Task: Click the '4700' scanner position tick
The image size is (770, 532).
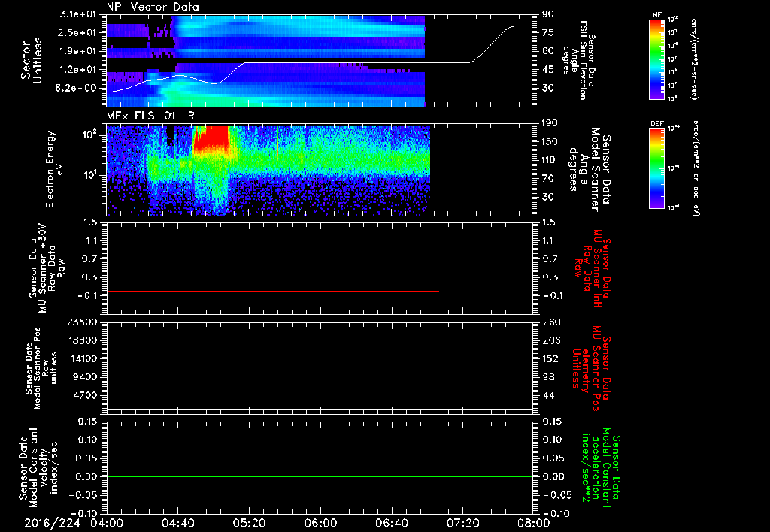Action: coord(84,395)
